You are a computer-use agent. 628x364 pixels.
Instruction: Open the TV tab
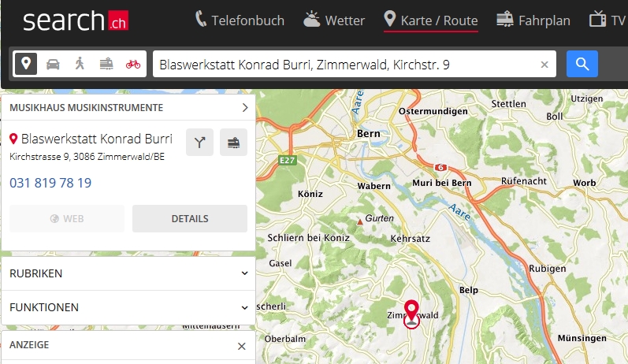[x=608, y=20]
